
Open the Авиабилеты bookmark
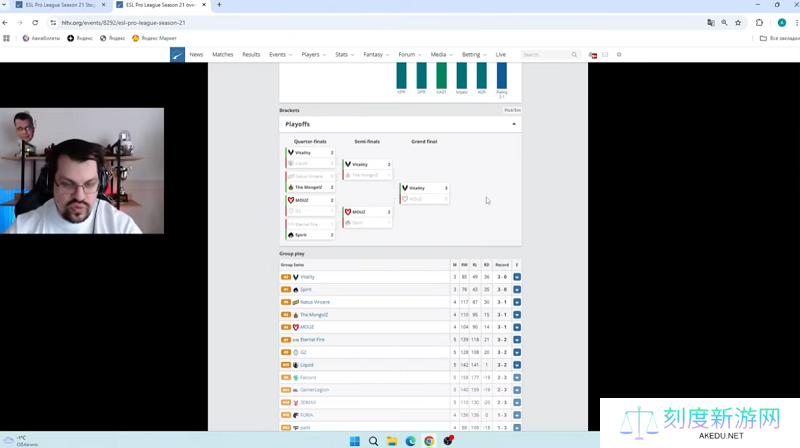click(41, 38)
